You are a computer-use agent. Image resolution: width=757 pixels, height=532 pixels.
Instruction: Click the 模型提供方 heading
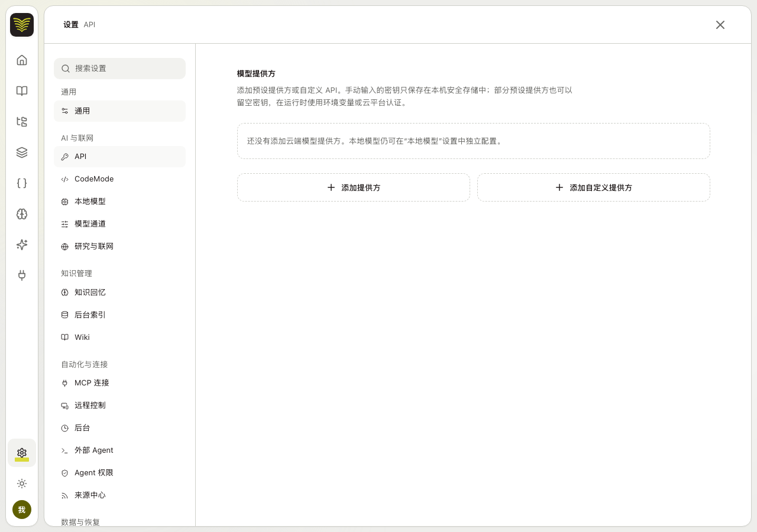tap(256, 74)
